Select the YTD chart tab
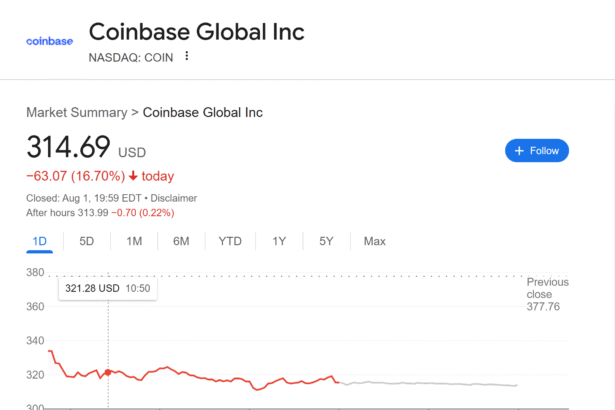Image resolution: width=615 pixels, height=410 pixels. [230, 241]
